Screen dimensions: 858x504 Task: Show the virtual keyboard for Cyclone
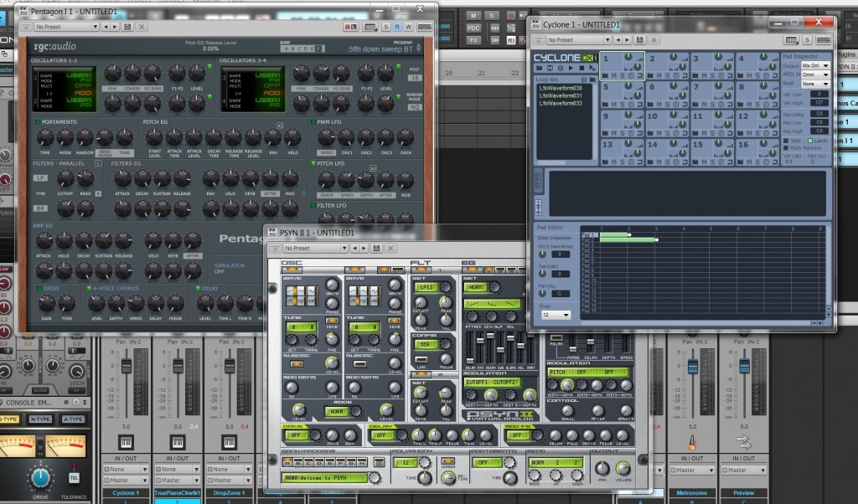coord(824,40)
